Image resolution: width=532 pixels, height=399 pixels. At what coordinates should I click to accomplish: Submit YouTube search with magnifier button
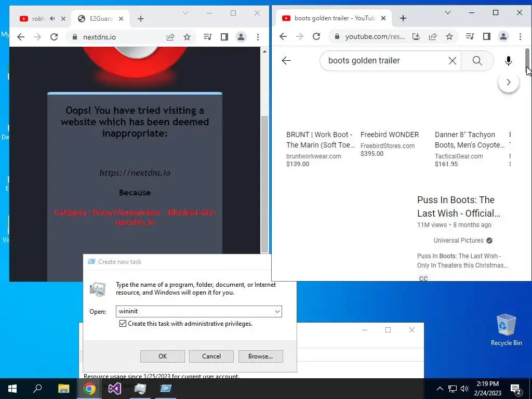click(477, 61)
